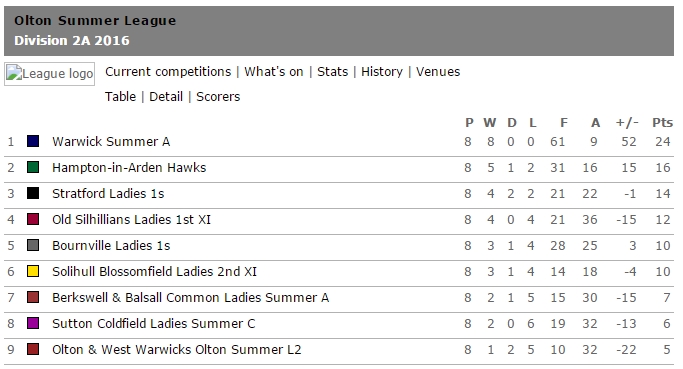Show the Scorers list
683x369 pixels.
(x=218, y=96)
